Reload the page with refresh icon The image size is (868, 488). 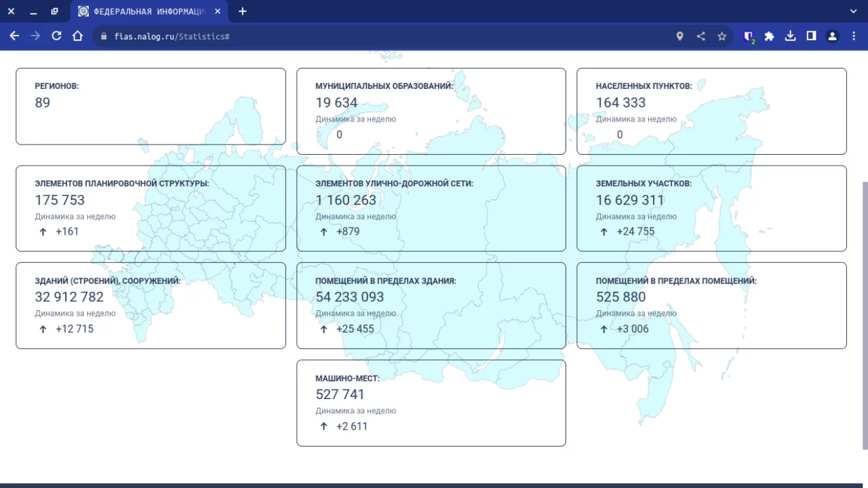tap(57, 36)
